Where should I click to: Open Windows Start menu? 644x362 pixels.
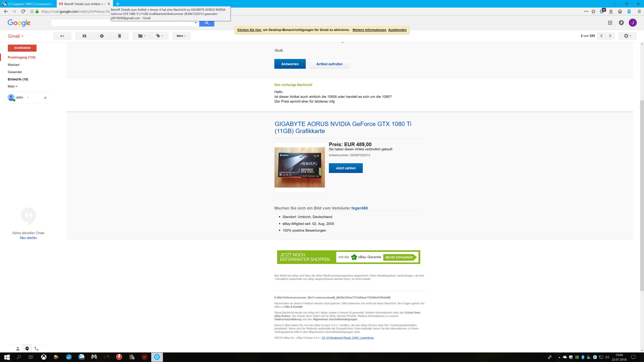coord(7,357)
